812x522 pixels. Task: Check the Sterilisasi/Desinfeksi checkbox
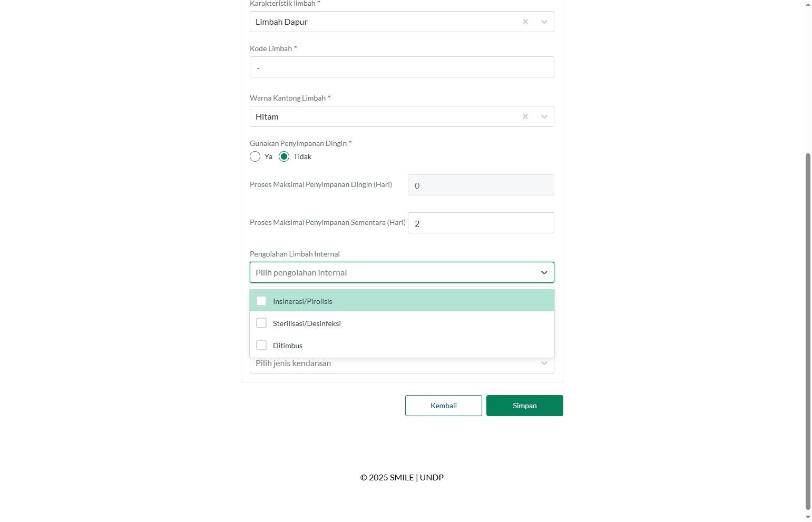pyautogui.click(x=261, y=323)
